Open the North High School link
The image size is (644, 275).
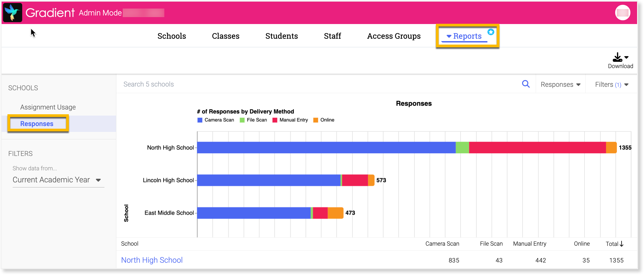tap(152, 260)
